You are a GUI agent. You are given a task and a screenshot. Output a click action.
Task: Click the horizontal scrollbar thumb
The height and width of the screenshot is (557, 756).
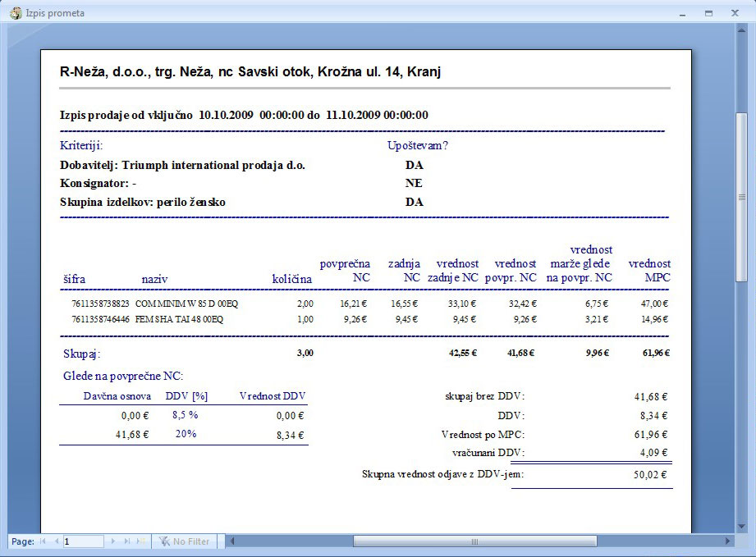point(474,541)
